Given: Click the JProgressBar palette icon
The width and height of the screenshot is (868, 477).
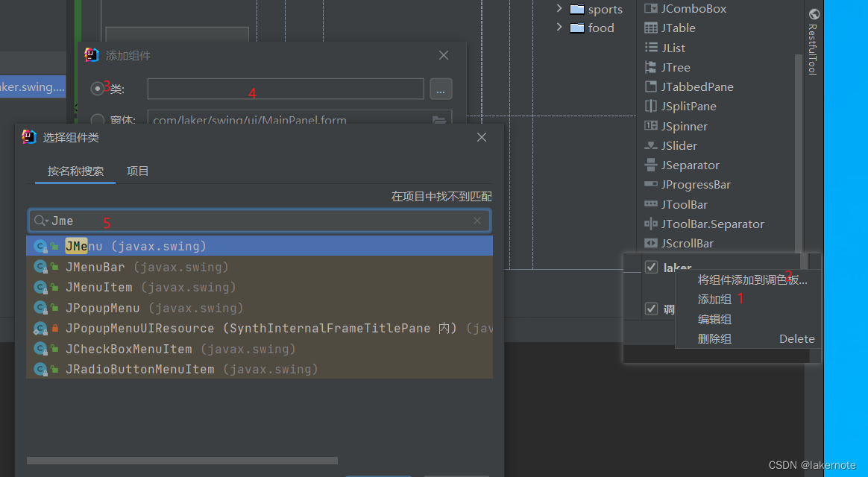Looking at the screenshot, I should point(651,184).
